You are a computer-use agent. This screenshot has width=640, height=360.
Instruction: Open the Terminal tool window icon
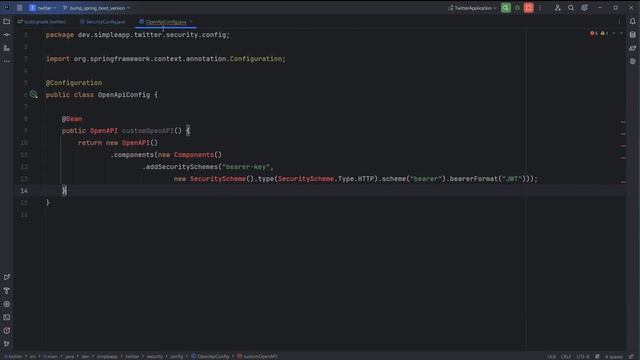pos(7,317)
